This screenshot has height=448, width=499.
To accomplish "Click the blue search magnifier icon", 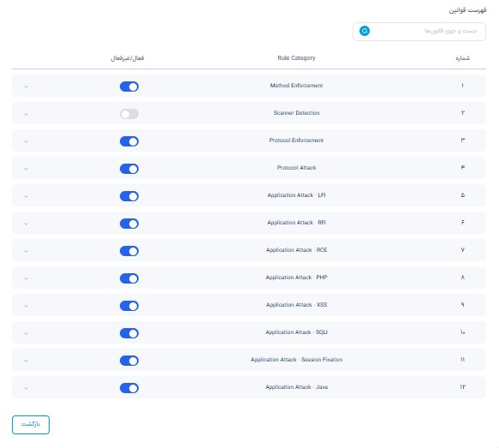I will [365, 31].
